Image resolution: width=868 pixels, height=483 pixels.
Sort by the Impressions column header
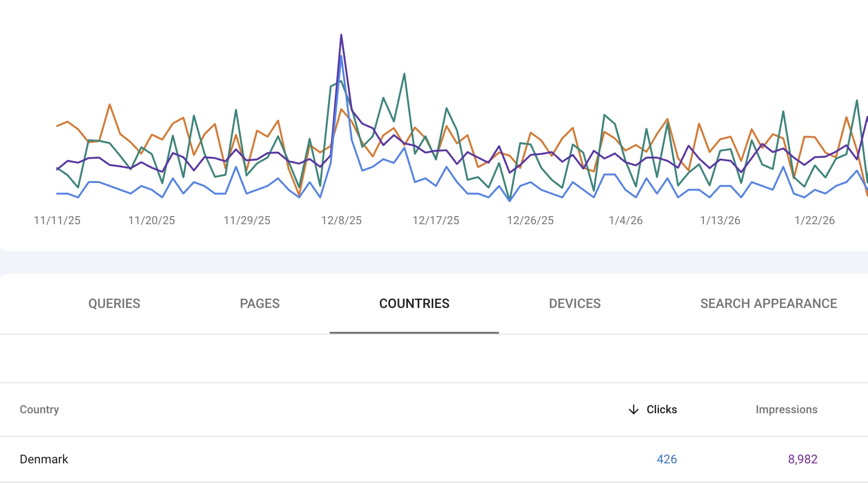pos(786,410)
